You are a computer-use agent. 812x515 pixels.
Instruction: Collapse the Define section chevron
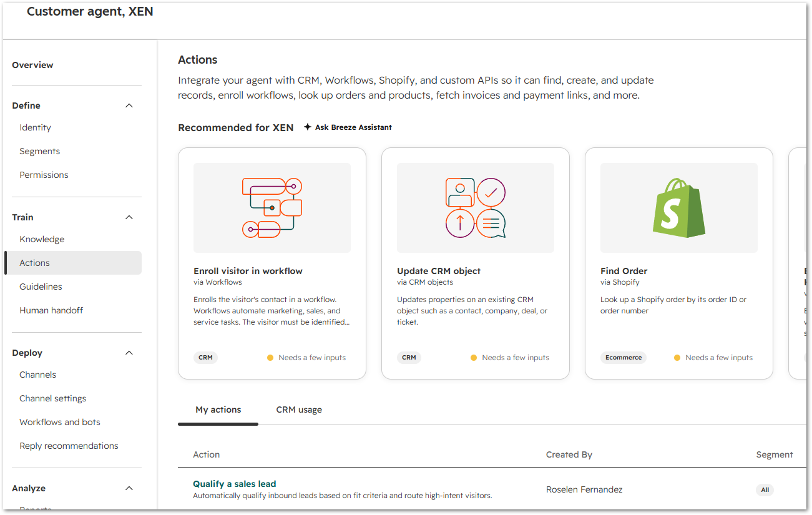[x=129, y=105]
